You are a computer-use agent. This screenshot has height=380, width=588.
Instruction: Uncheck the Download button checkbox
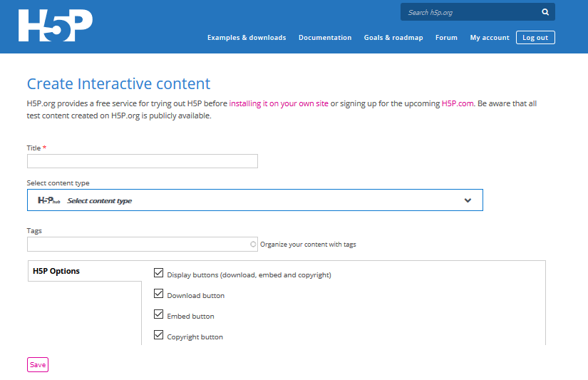coord(159,293)
